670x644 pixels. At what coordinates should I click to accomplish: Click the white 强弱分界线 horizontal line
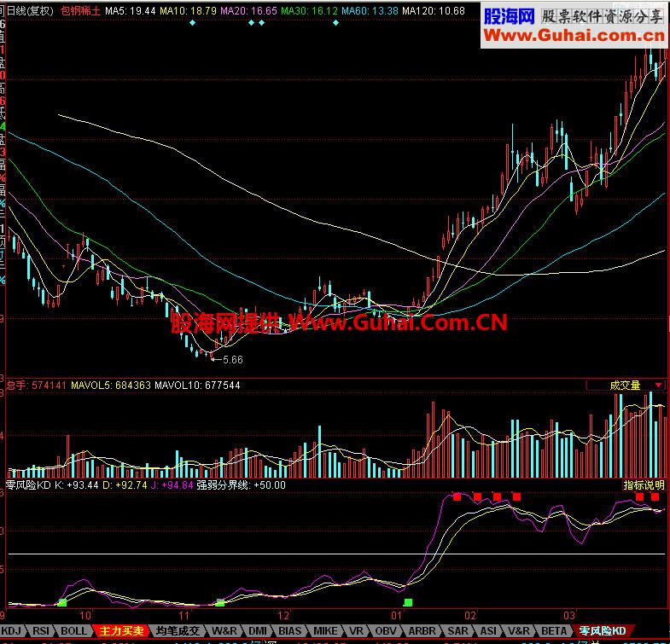pyautogui.click(x=338, y=554)
